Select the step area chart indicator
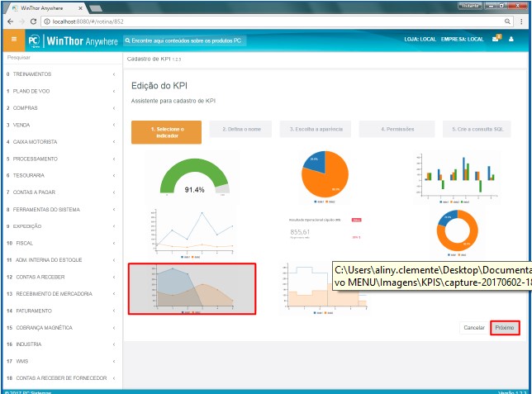The width and height of the screenshot is (532, 394). 325,289
